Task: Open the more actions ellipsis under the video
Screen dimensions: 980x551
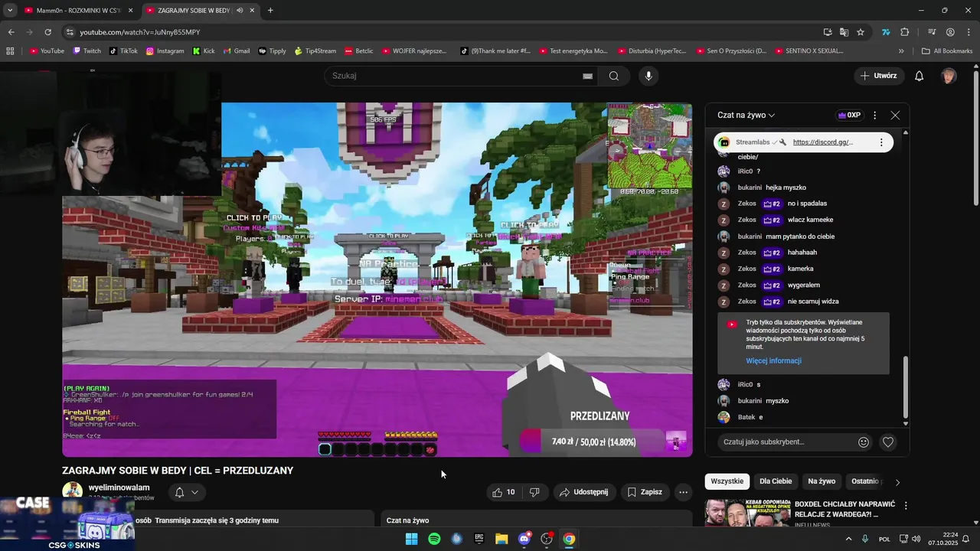Action: [684, 492]
